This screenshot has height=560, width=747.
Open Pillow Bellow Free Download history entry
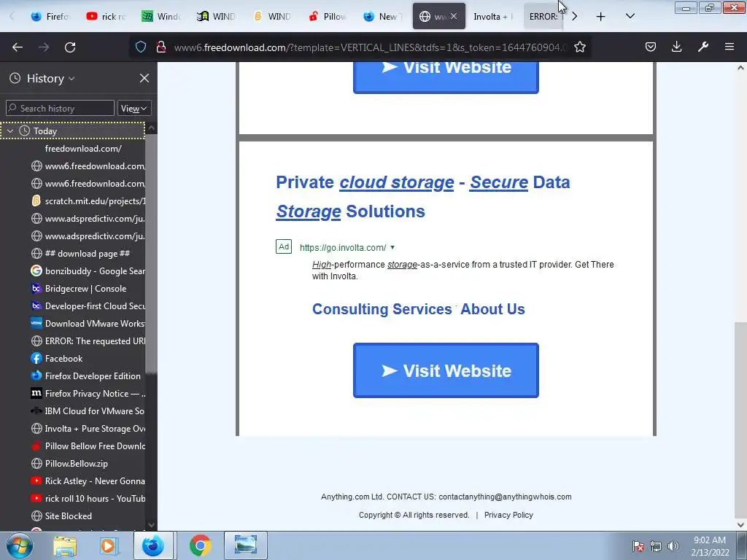point(88,446)
